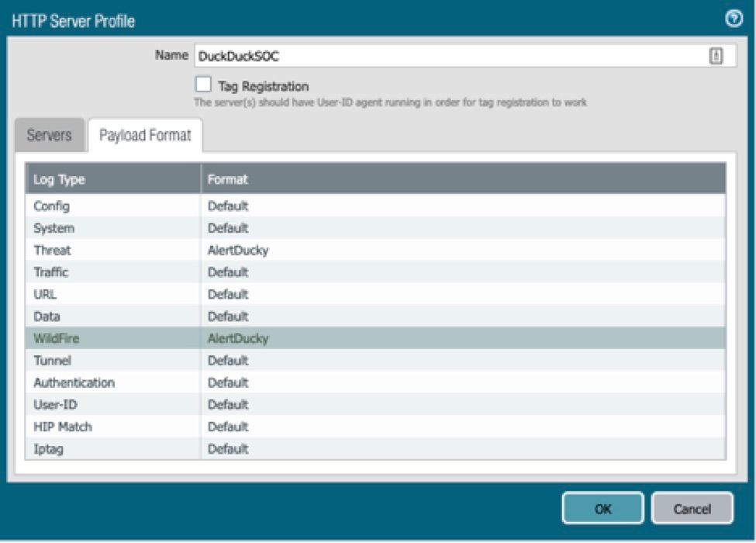Switch to the Servers tab
The image size is (756, 543).
click(50, 135)
